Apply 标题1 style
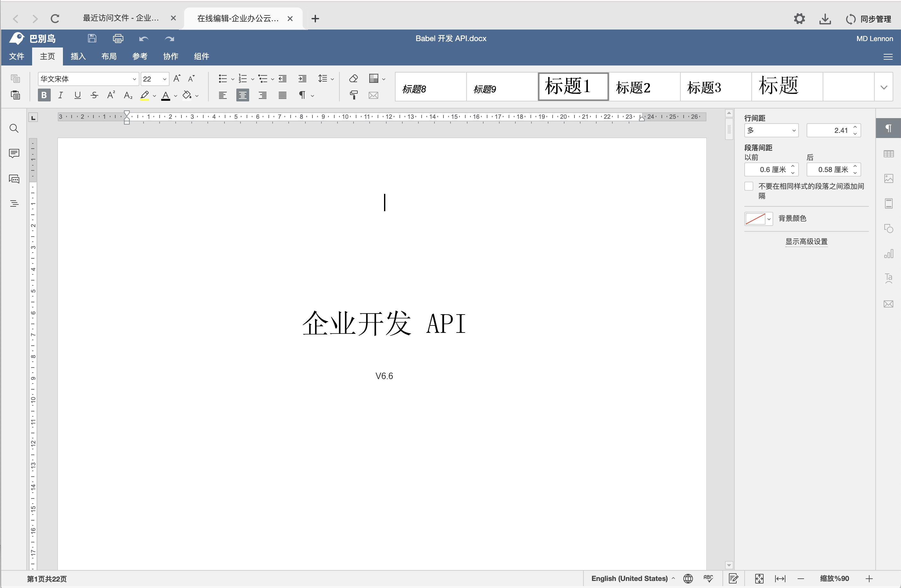The image size is (901, 588). pyautogui.click(x=573, y=87)
